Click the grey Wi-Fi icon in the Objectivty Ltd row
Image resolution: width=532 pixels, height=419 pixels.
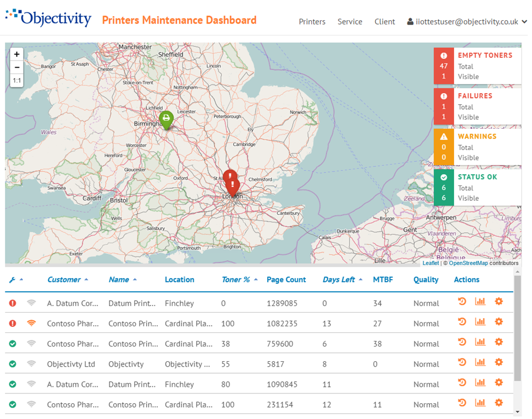(31, 364)
